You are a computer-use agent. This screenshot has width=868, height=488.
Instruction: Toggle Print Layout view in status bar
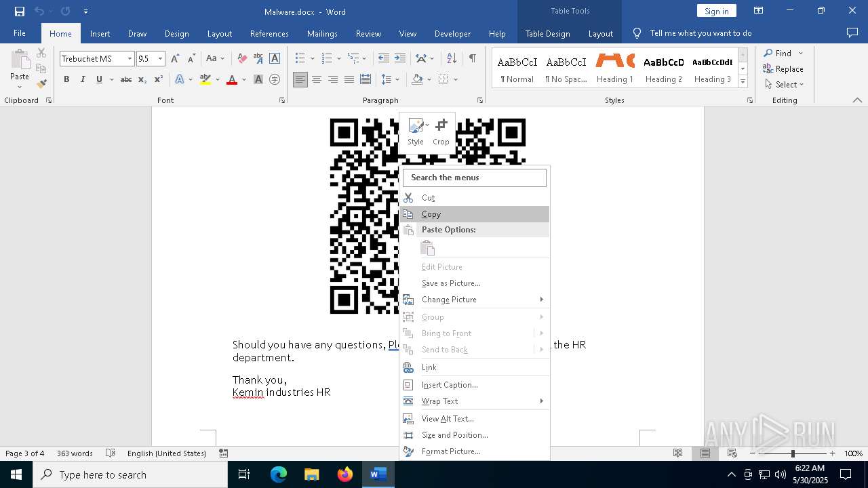point(705,453)
